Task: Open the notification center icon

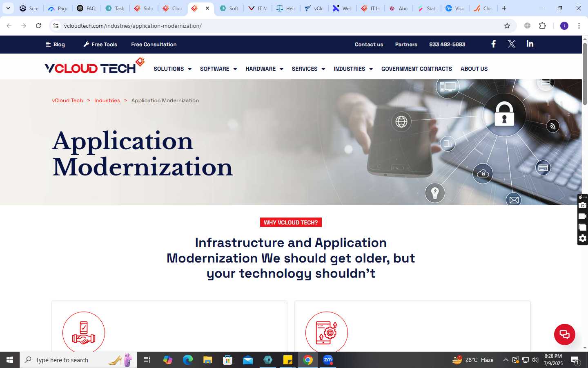Action: pyautogui.click(x=575, y=360)
